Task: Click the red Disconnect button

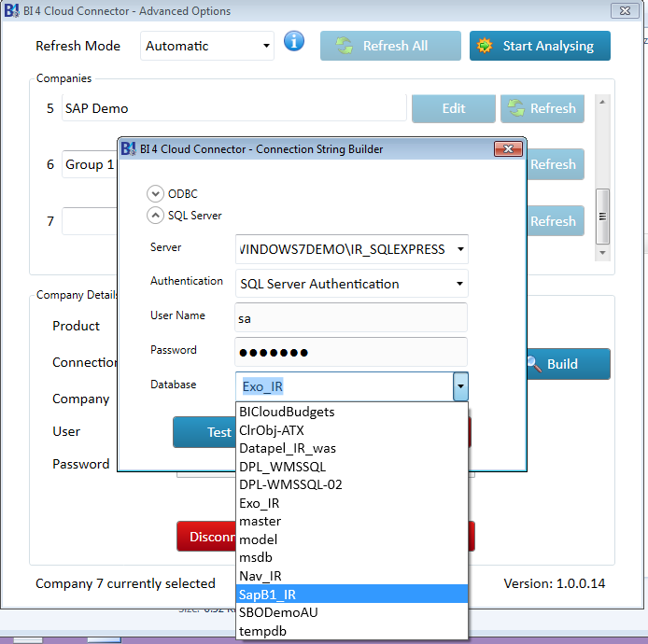Action: (206, 537)
